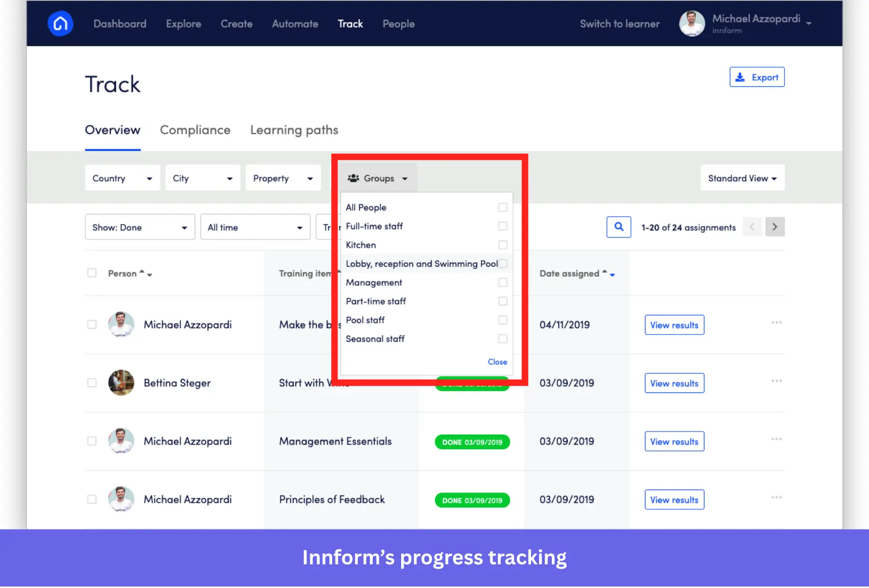This screenshot has width=869, height=588.
Task: Open Track in the top navigation
Action: point(350,24)
